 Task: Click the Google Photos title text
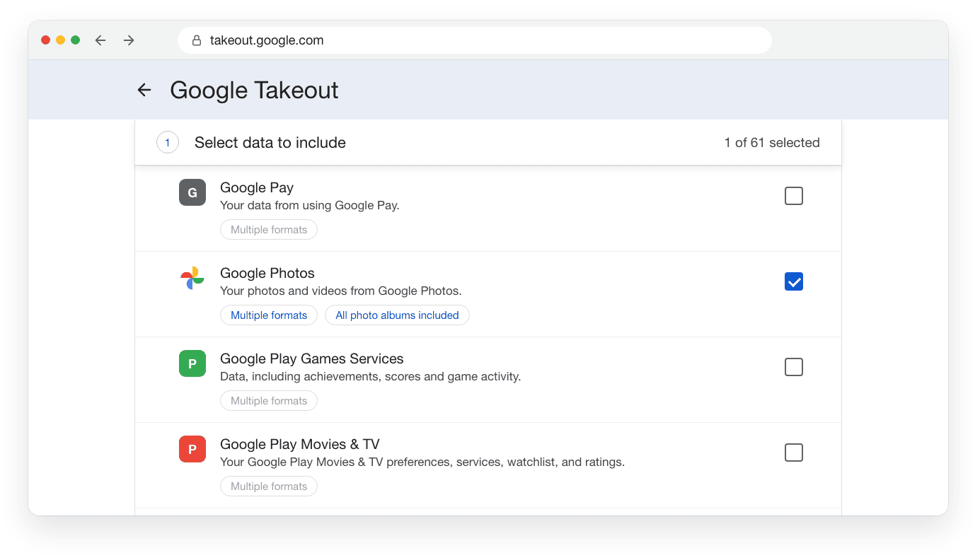tap(267, 273)
